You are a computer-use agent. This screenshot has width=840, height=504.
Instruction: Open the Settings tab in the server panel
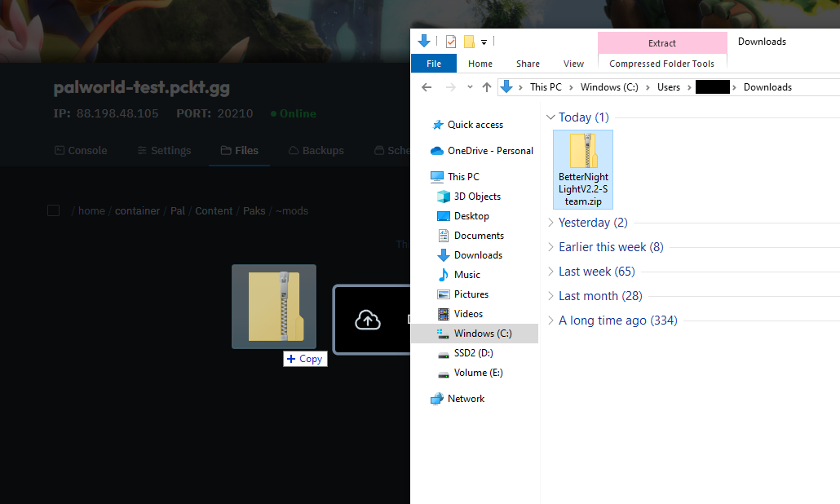pos(164,151)
